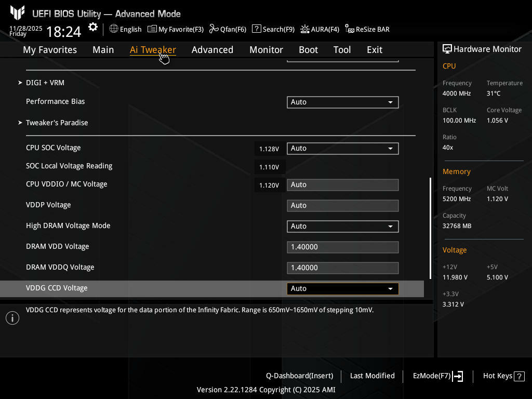This screenshot has height=399, width=532.
Task: Expand the Tweaker's Paradise submenu
Action: click(57, 123)
